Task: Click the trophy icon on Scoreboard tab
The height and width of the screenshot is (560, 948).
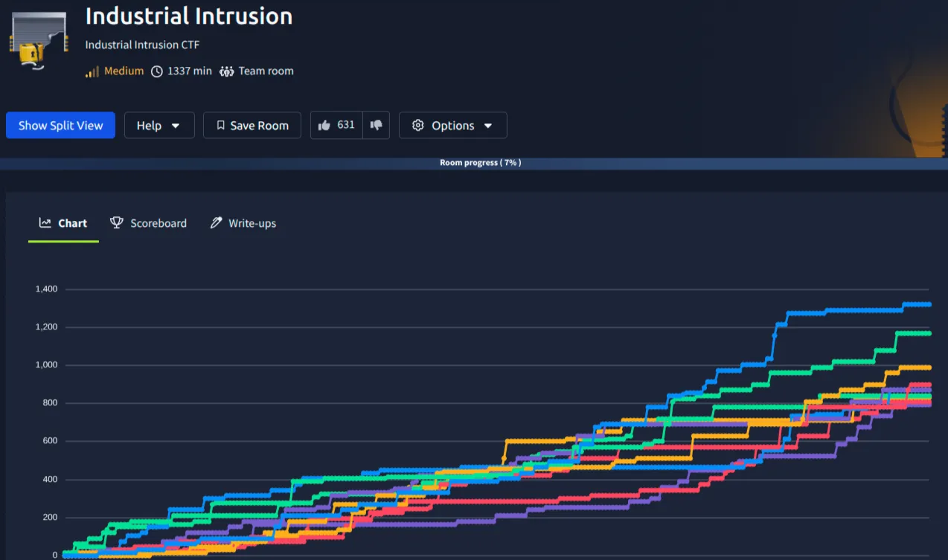Action: pos(116,222)
